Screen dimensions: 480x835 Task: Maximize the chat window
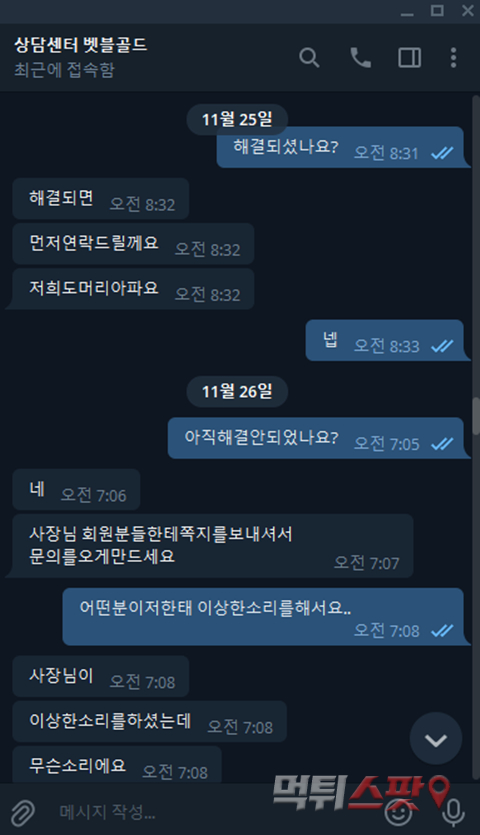437,11
